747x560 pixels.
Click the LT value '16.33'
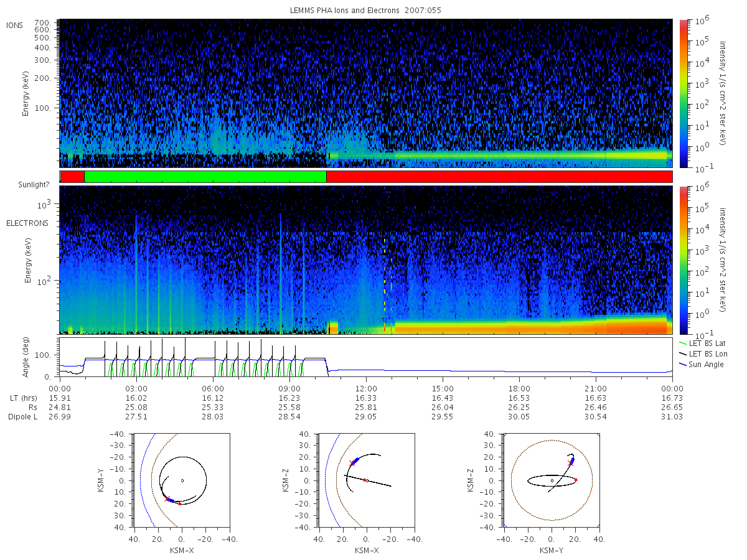click(366, 398)
